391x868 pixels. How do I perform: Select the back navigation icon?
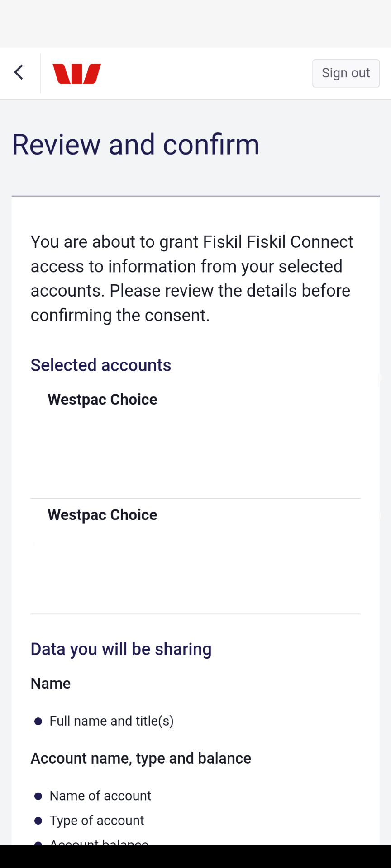[19, 72]
